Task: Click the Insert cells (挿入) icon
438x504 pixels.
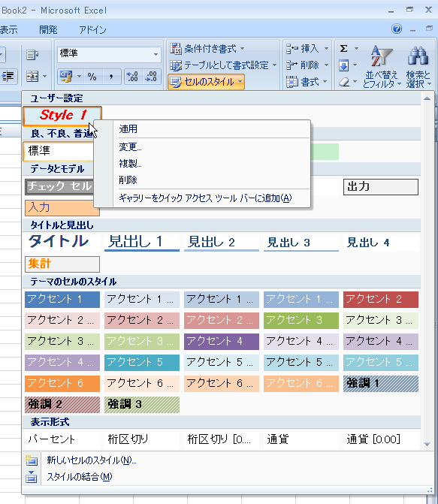Action: 292,49
